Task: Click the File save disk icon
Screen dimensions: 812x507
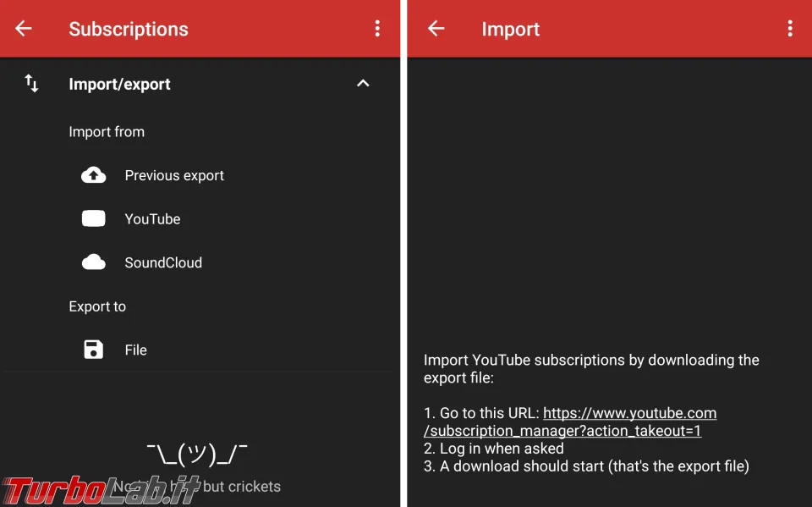Action: [94, 350]
